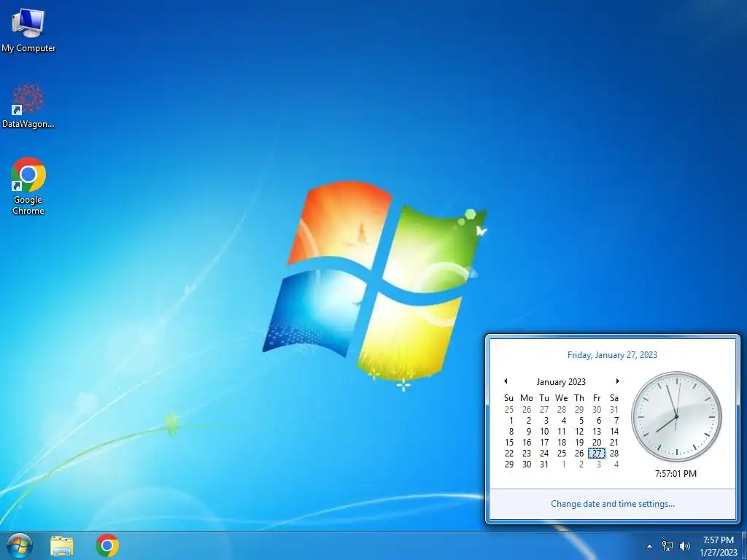Viewport: 747px width, 560px height.
Task: Show hidden tray icons arrow
Action: click(x=649, y=546)
